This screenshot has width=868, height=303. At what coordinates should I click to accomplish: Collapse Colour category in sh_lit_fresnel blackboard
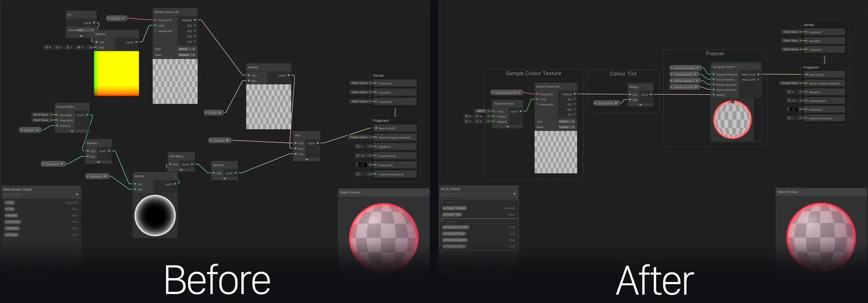pos(442,202)
